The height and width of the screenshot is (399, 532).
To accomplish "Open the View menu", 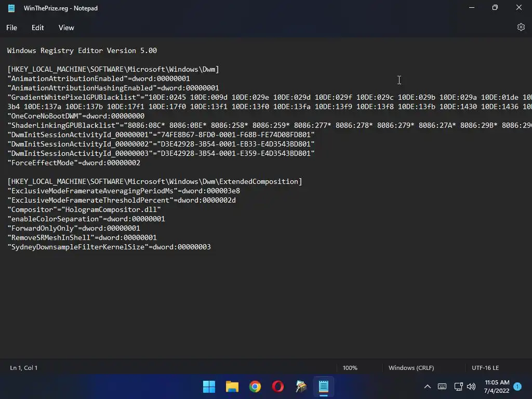I will tap(66, 28).
